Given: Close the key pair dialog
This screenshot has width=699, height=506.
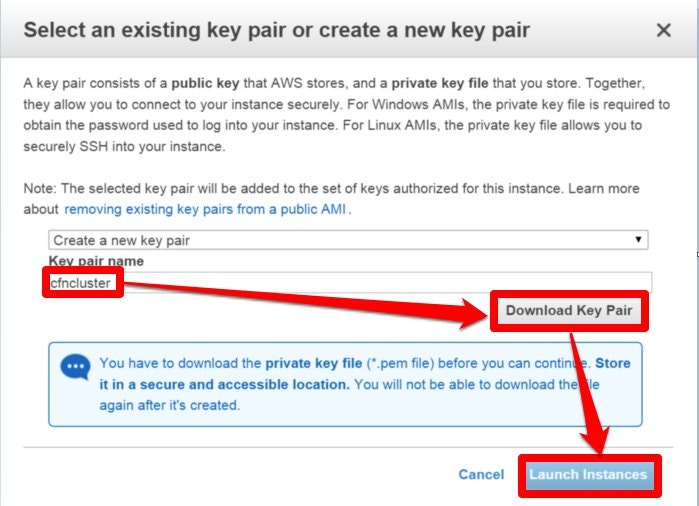Looking at the screenshot, I should 663,30.
